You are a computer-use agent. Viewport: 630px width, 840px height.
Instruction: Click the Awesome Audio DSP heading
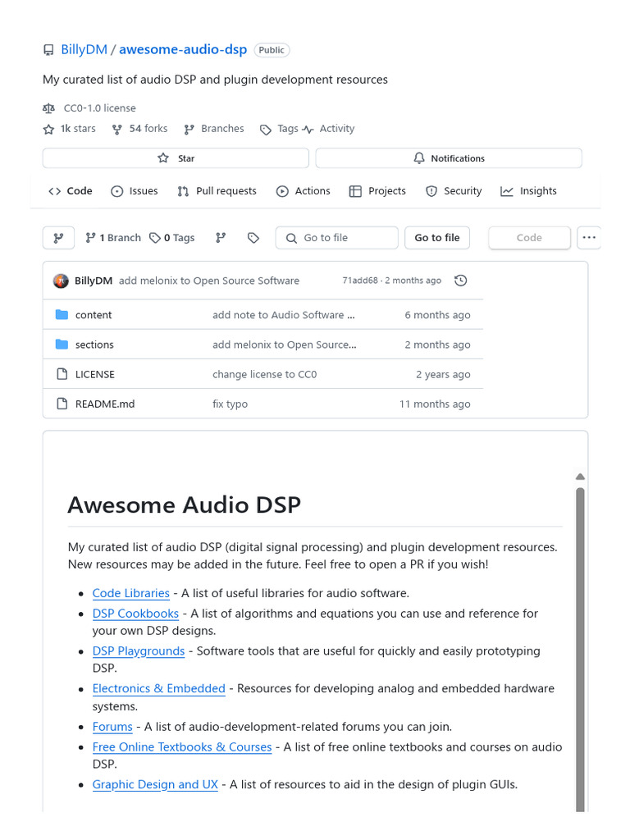[185, 504]
